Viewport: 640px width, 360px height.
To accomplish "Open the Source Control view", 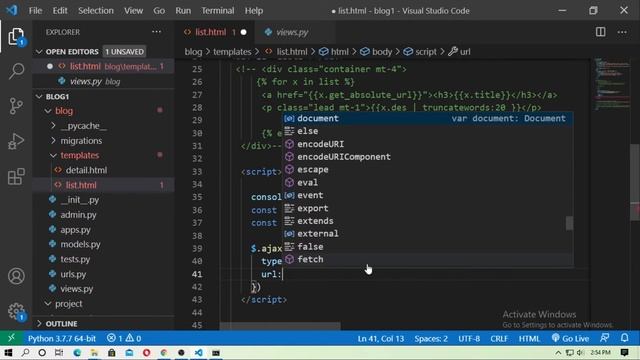I will [x=16, y=106].
